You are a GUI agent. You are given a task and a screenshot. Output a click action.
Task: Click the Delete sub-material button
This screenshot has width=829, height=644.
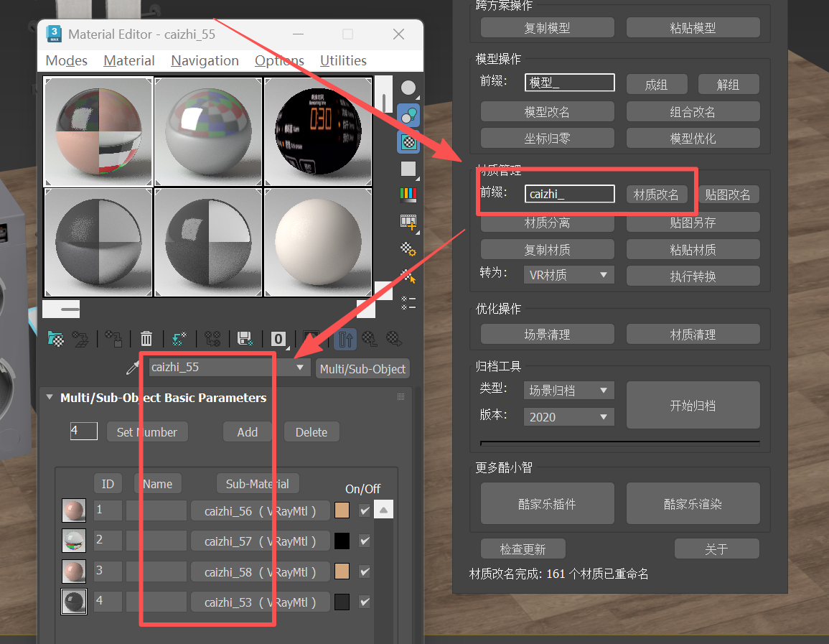[312, 432]
